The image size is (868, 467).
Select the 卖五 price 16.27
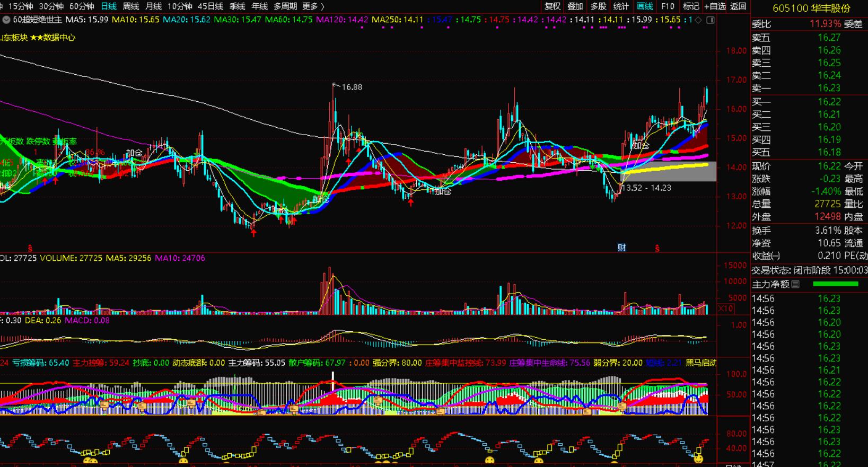tap(829, 38)
